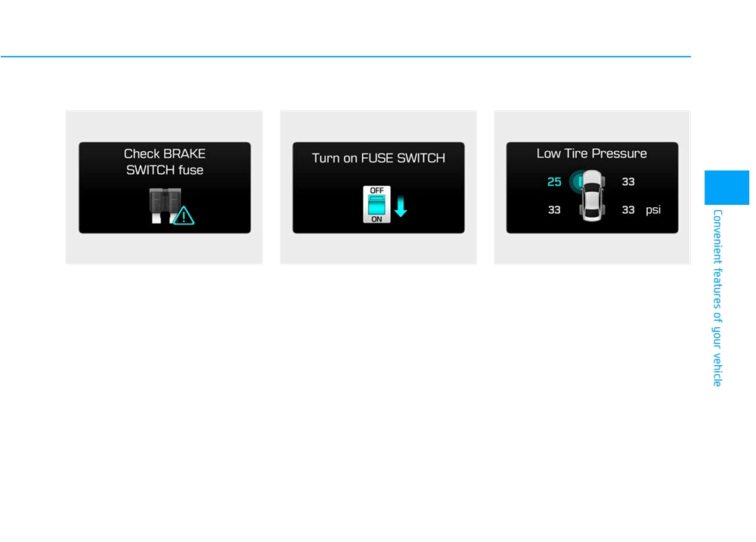Select the rear-right 33 pressure value
756x542 pixels.
click(x=627, y=209)
